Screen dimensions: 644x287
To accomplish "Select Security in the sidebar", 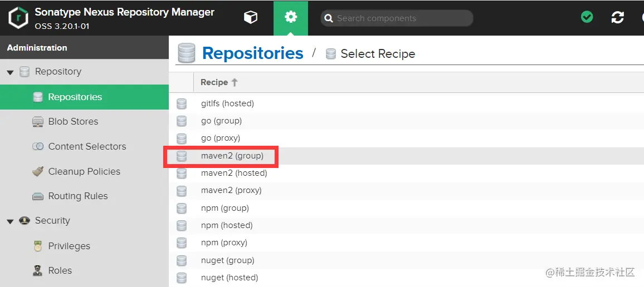I will [52, 221].
